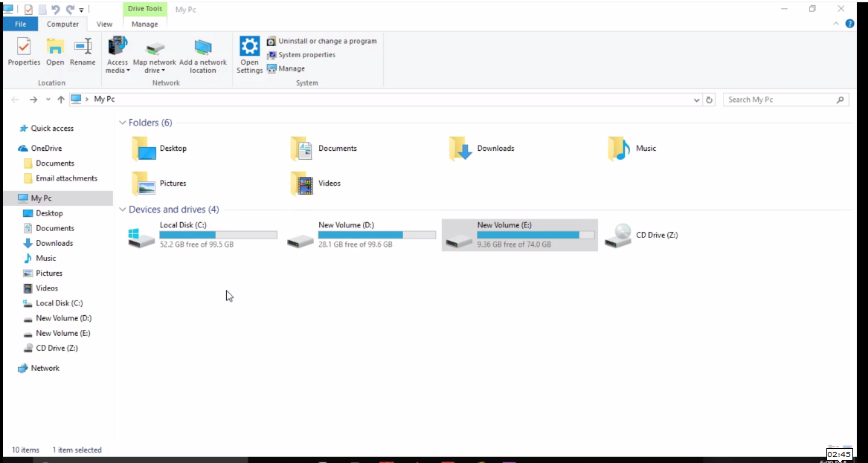Click the Forward navigation arrow
This screenshot has width=868, height=463.
[x=33, y=100]
